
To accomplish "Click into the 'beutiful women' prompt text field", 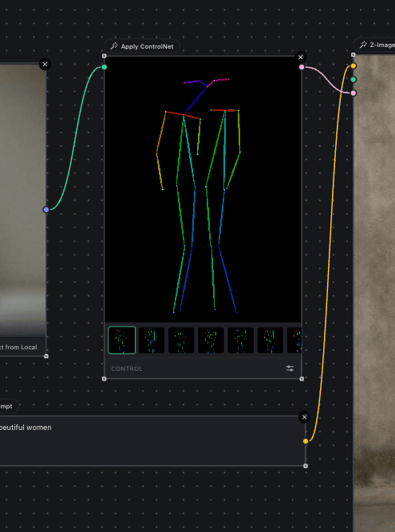I will (x=152, y=441).
